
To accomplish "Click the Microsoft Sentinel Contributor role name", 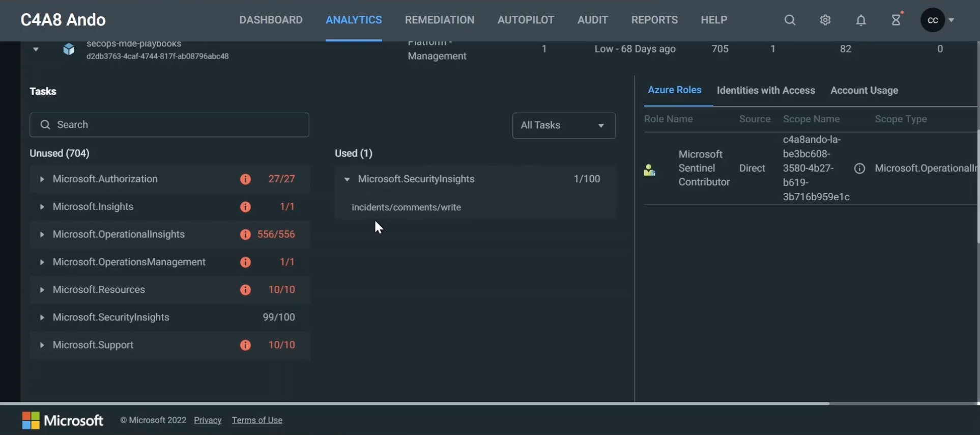I will point(704,168).
